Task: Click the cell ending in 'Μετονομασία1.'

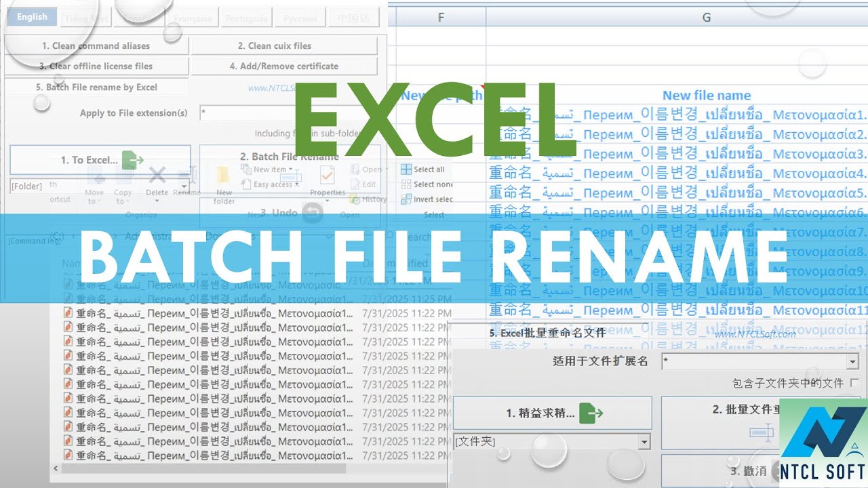Action: pyautogui.click(x=678, y=115)
